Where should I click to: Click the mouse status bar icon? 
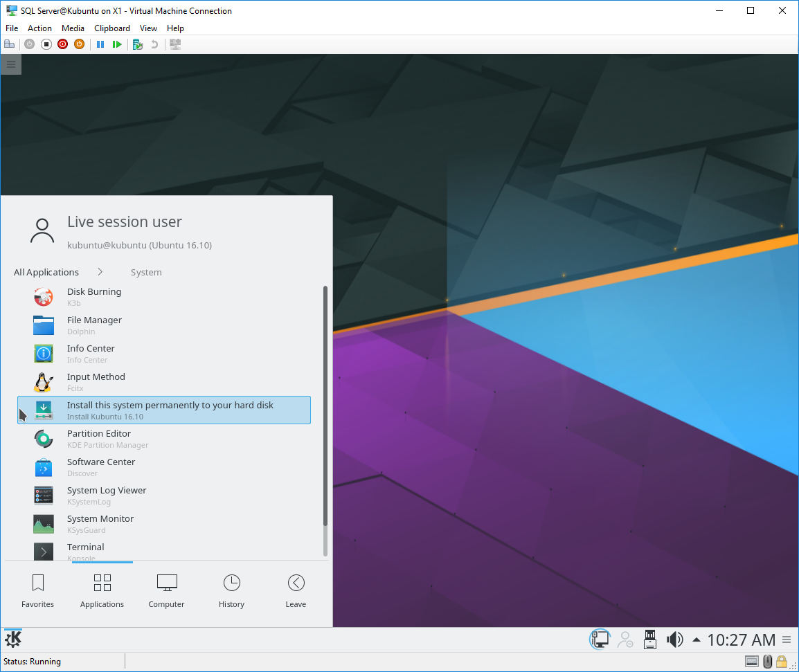click(767, 662)
